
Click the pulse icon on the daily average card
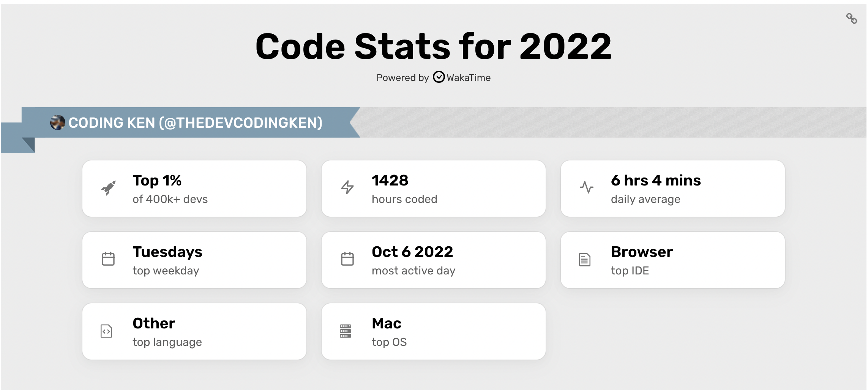tap(587, 188)
